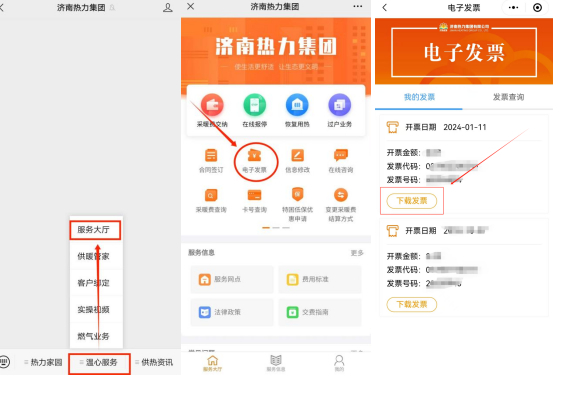This screenshot has width=581, height=399.
Task: Click the 济南热力集团 orange banner
Action: [276, 52]
